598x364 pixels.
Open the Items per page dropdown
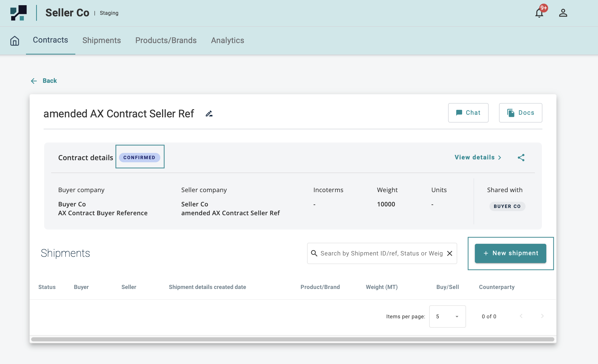pos(447,316)
